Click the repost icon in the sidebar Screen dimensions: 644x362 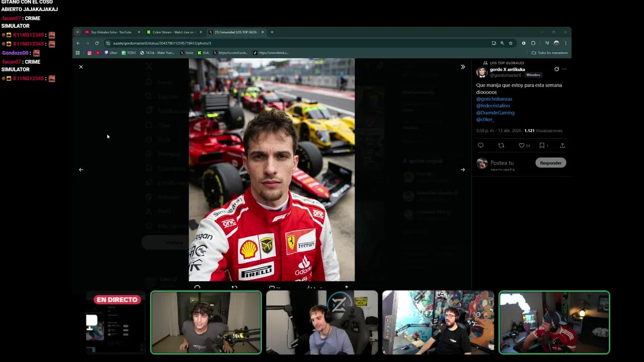tap(501, 145)
